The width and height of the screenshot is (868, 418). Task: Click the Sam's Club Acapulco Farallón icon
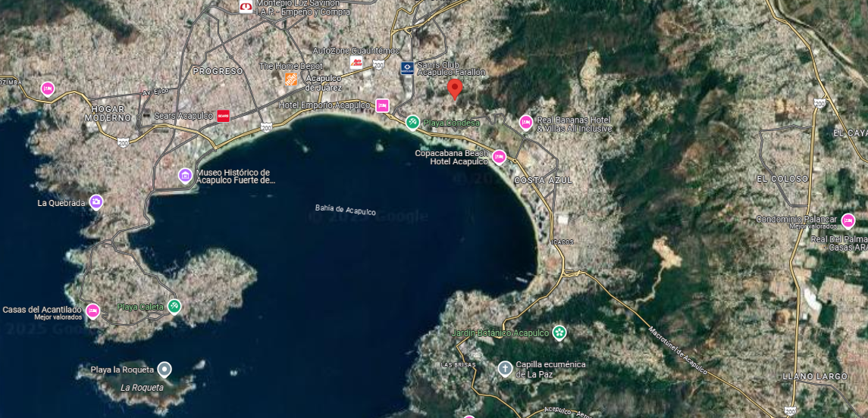pyautogui.click(x=407, y=68)
